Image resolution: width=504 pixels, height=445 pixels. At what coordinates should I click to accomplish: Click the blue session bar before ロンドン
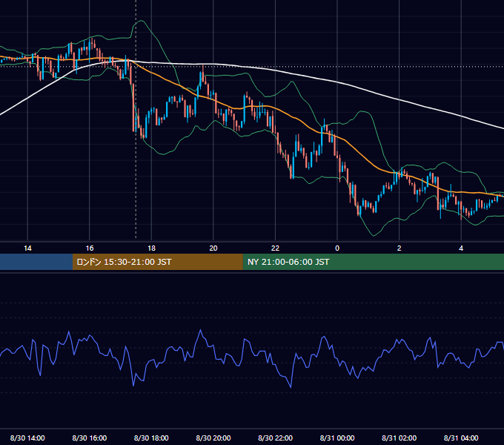coord(36,262)
